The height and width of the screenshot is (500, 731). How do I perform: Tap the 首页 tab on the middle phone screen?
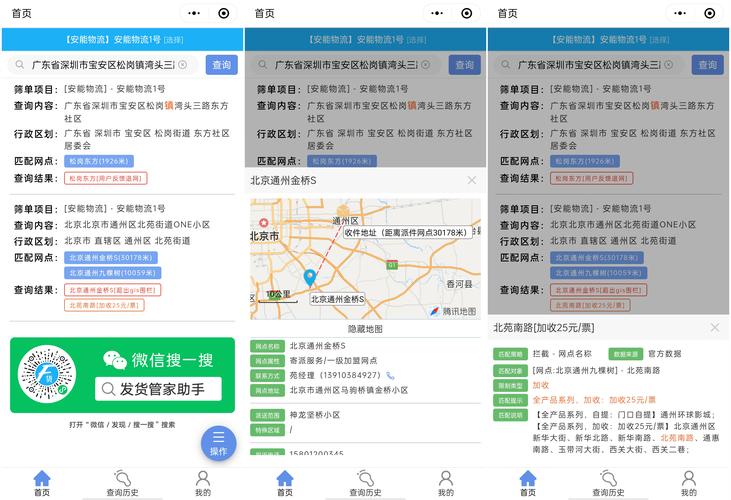pyautogui.click(x=285, y=483)
